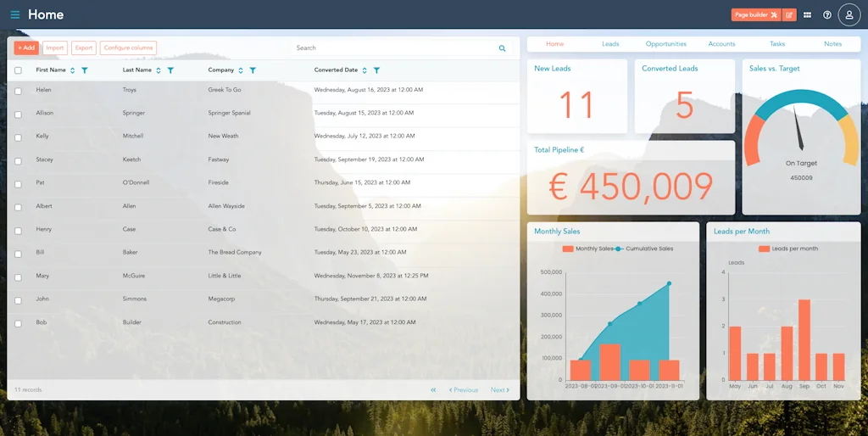
Task: Check the row for Bob Builder
Action: [19, 323]
